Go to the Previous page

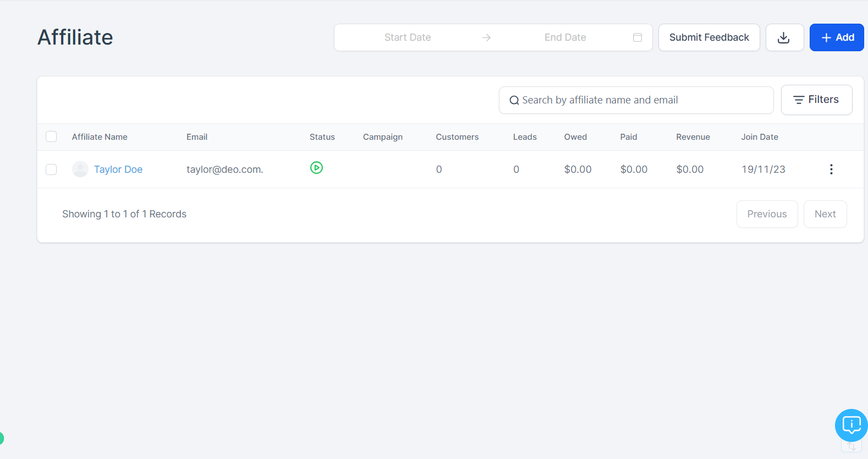pos(767,214)
